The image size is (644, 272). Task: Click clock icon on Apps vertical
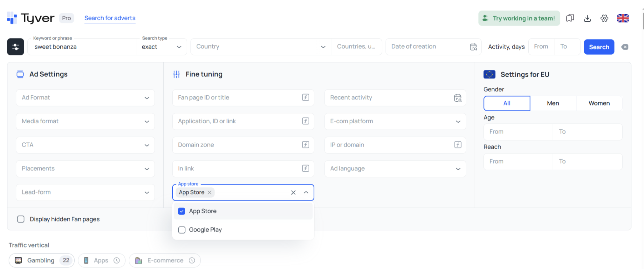click(117, 261)
